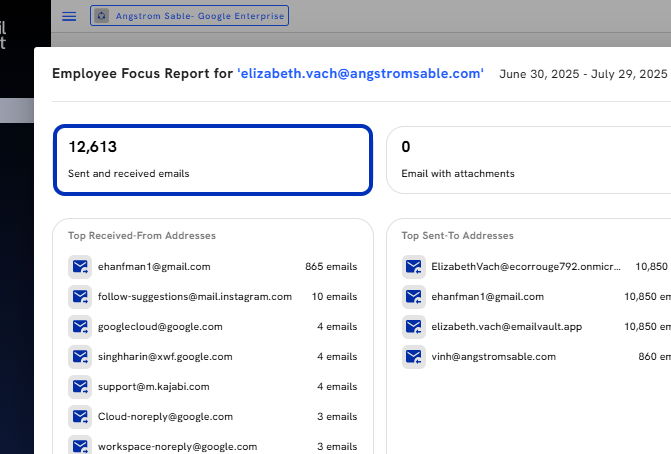Click the Angstrom Sable- Google Enterprise button
671x454 pixels.
click(189, 16)
